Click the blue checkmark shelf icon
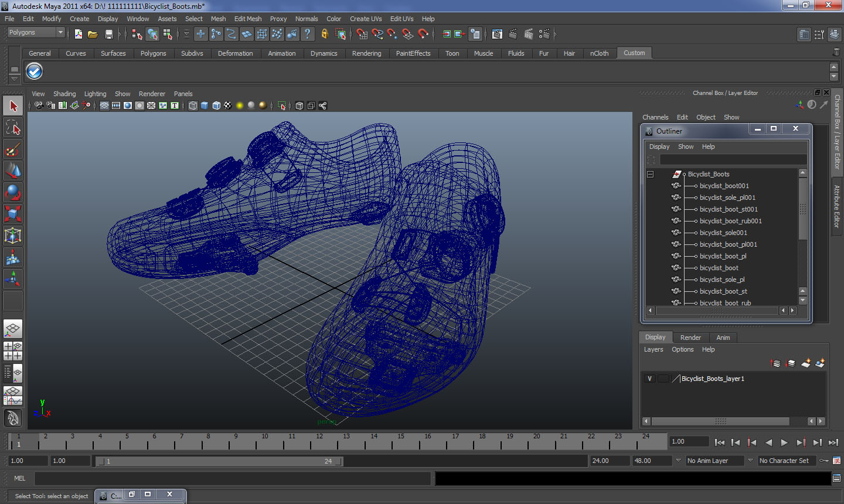 pos(35,71)
